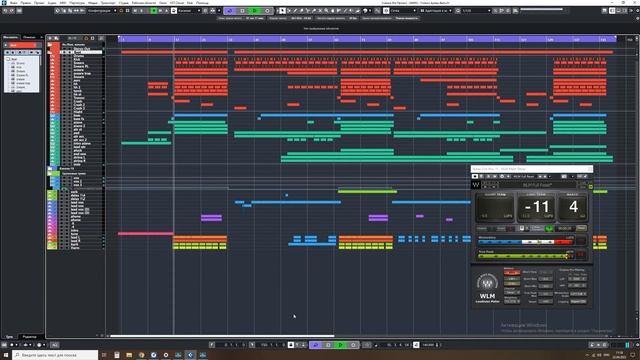Image resolution: width=640 pixels, height=360 pixels.
Task: Click stop in the bottom transport bar
Action: [328, 345]
